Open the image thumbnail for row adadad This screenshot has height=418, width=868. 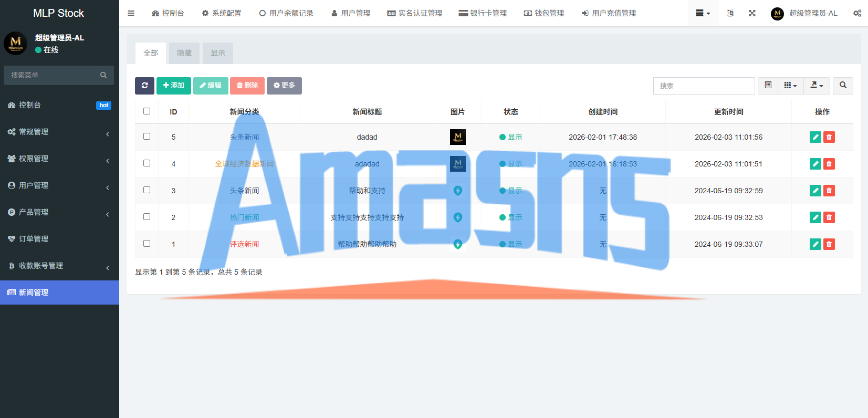click(458, 164)
